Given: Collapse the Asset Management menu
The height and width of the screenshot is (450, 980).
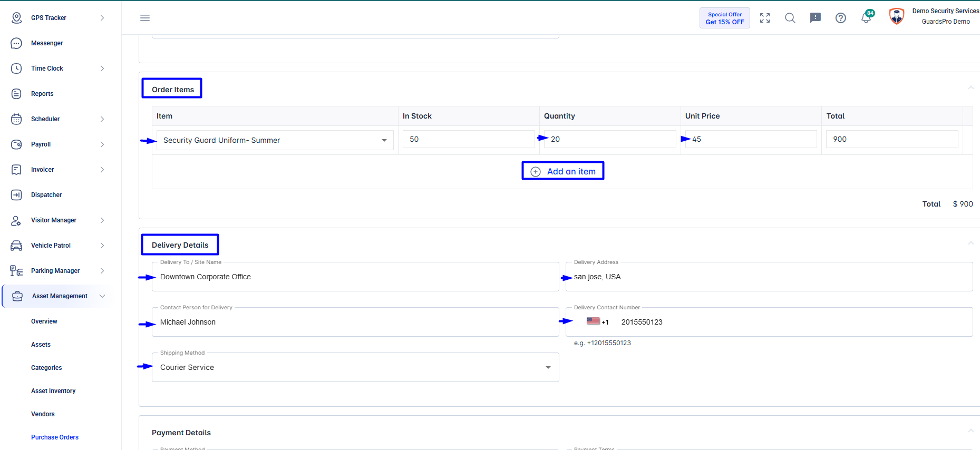Looking at the screenshot, I should pos(57,296).
